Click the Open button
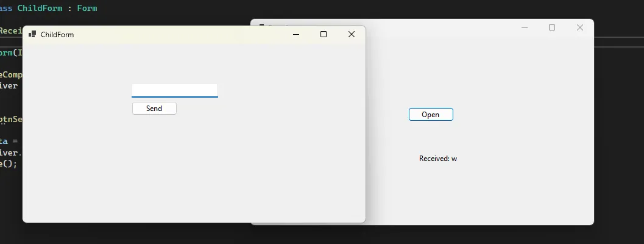This screenshot has height=244, width=644. point(430,115)
